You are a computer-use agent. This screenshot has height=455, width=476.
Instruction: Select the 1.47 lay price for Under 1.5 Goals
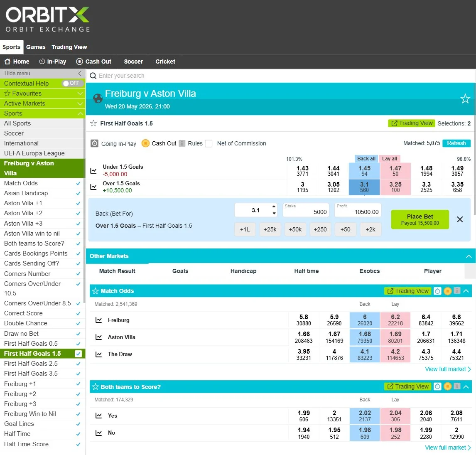[x=395, y=171]
